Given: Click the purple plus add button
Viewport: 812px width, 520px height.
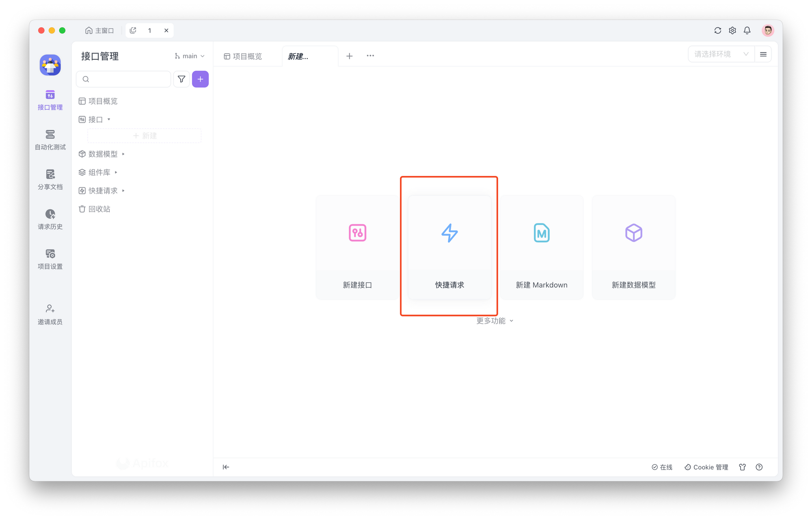Looking at the screenshot, I should (200, 79).
